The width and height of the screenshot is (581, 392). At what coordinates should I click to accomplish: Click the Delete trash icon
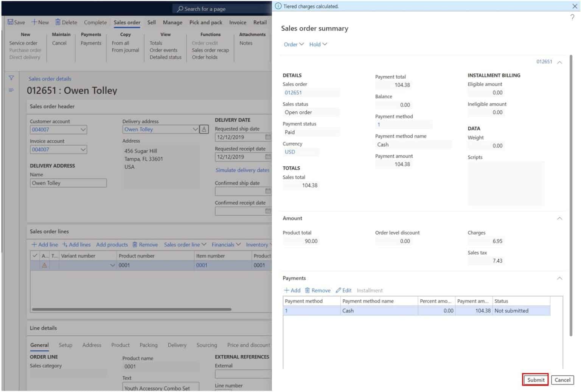[58, 22]
